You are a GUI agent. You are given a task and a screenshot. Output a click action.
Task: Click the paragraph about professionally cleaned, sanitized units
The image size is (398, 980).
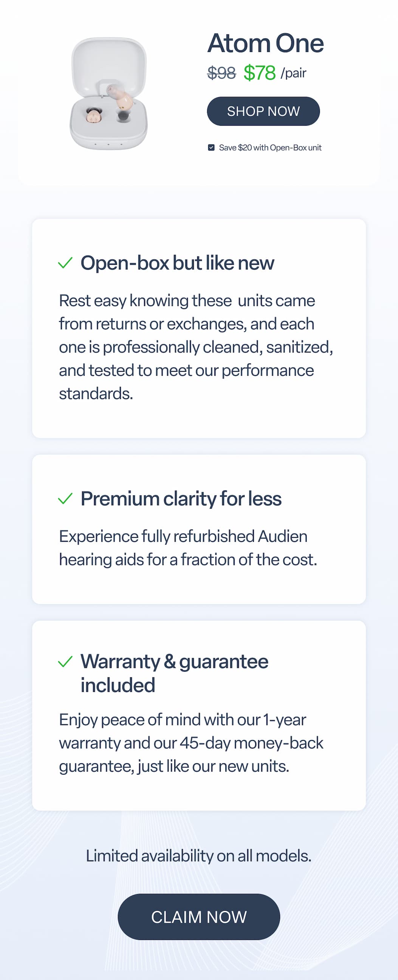tap(196, 347)
